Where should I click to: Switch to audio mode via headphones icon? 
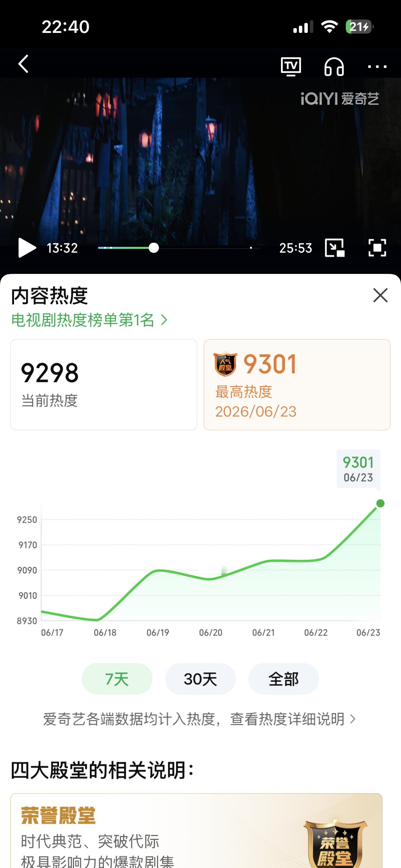tap(334, 66)
